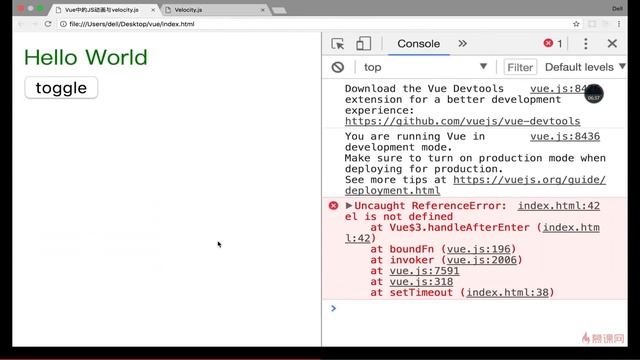Click the browser back arrow
Image resolution: width=640 pixels, height=360 pixels.
point(21,24)
